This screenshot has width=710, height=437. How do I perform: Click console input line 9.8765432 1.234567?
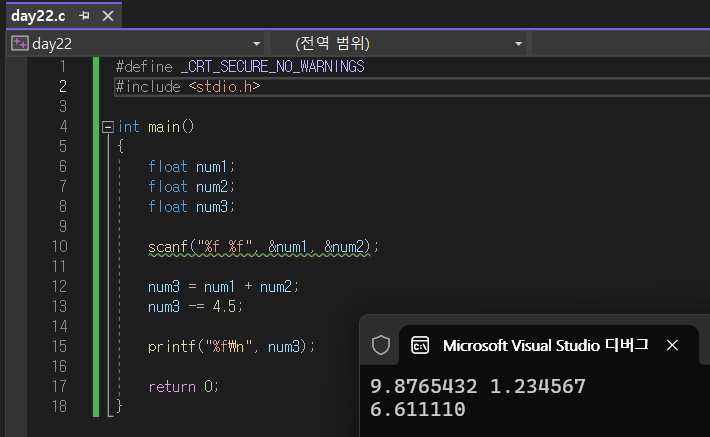[478, 387]
